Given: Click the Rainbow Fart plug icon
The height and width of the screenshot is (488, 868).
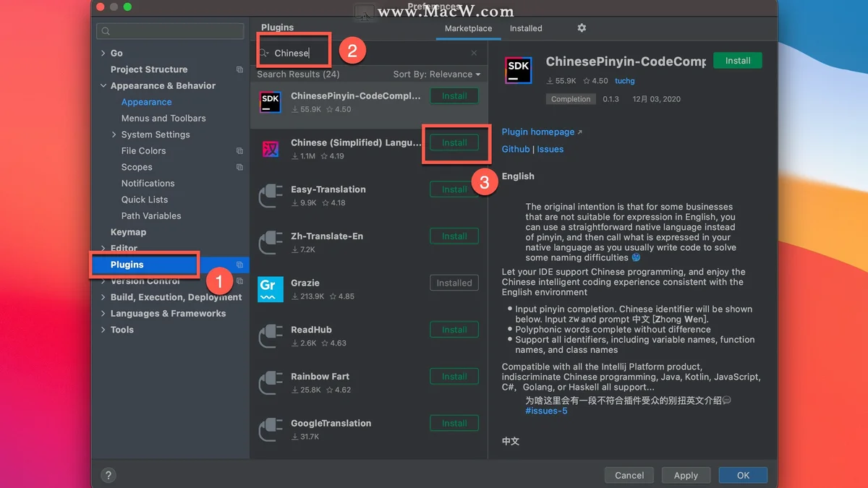Looking at the screenshot, I should 271,383.
